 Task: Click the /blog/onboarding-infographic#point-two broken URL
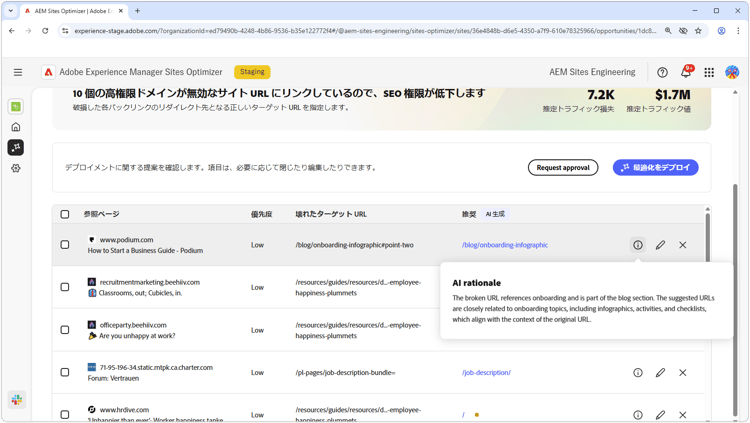tap(354, 245)
